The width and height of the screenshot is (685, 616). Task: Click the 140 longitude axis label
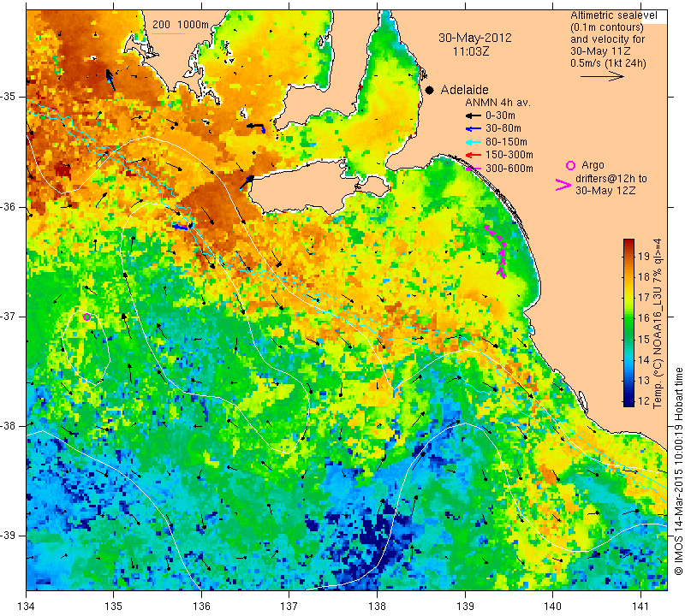(552, 607)
